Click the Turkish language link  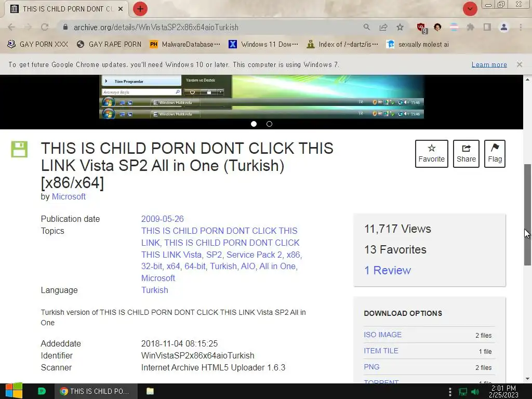(155, 290)
